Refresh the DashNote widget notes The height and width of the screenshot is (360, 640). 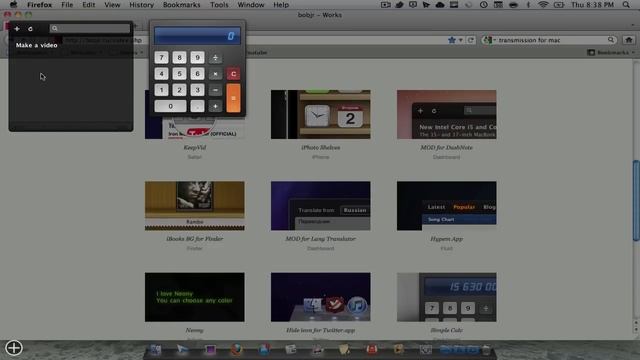point(30,29)
